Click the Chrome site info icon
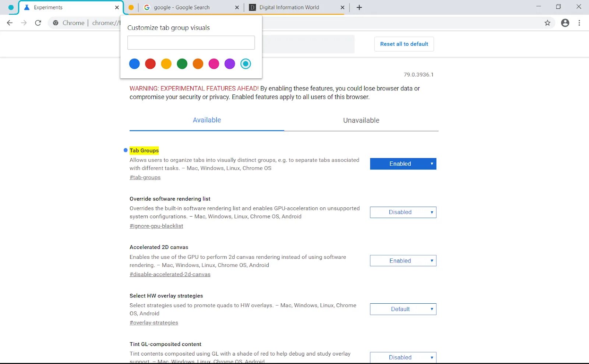This screenshot has height=364, width=589. pyautogui.click(x=56, y=23)
